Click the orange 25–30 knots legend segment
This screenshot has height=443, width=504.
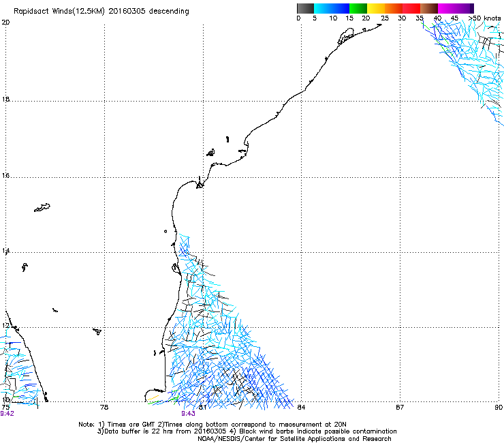(394, 8)
